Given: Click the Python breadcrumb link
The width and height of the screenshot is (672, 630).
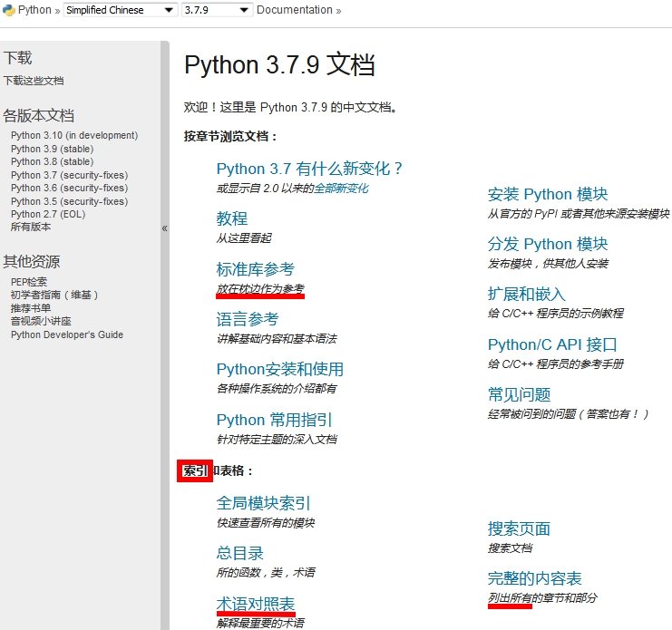Looking at the screenshot, I should 34,10.
